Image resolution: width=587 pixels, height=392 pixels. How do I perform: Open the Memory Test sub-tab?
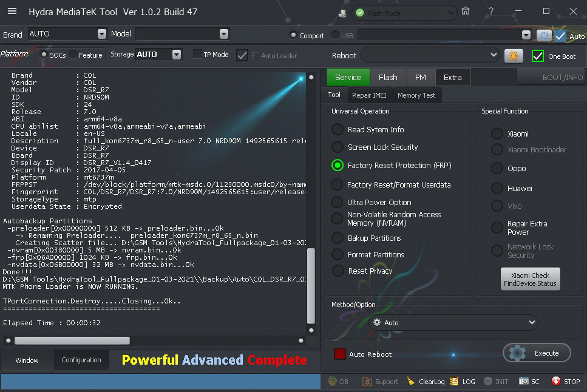click(x=416, y=95)
